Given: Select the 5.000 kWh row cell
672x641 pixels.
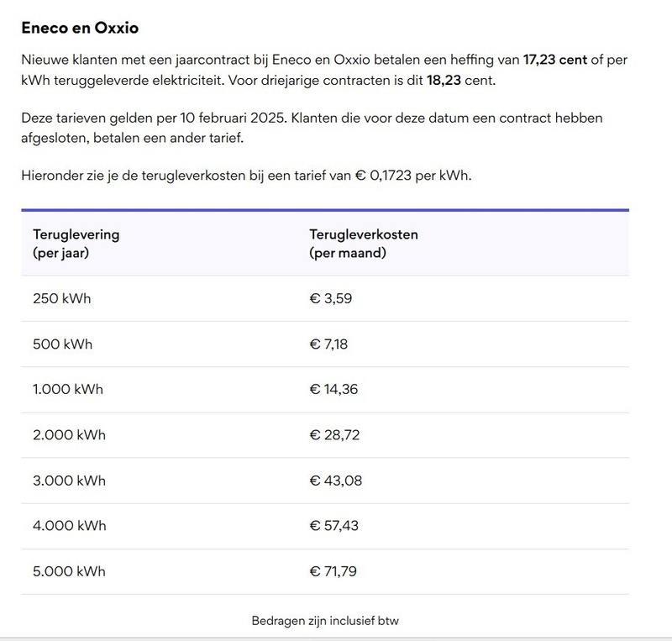Looking at the screenshot, I should click(x=69, y=572).
